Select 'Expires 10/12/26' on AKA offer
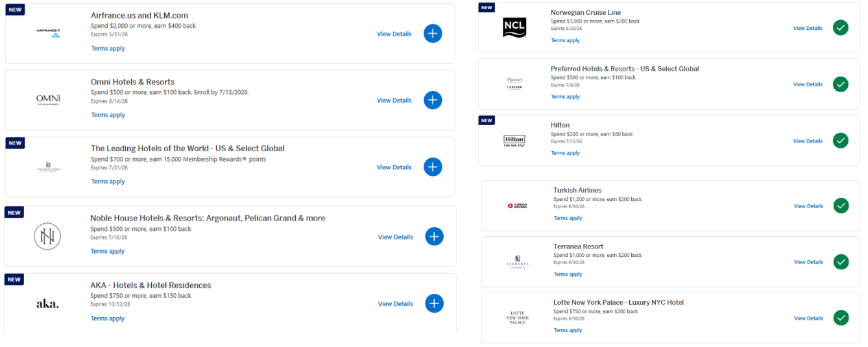Screen dimensions: 868x347 tap(110, 304)
